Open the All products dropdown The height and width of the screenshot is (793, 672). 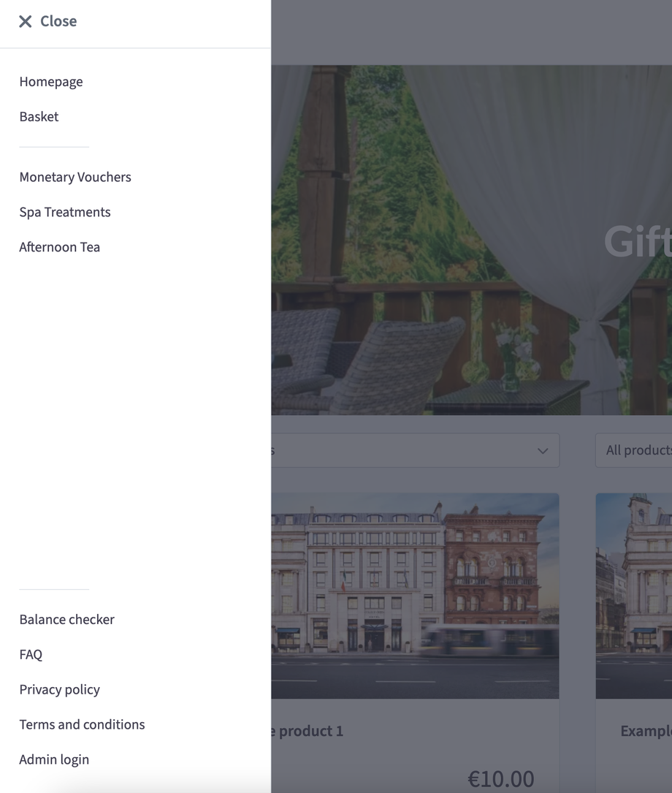tap(633, 450)
